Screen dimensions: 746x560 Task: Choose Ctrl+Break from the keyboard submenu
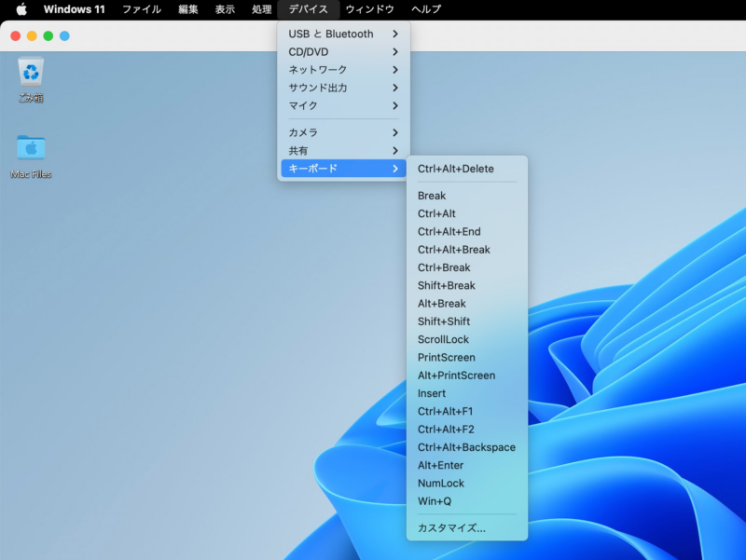pyautogui.click(x=467, y=267)
